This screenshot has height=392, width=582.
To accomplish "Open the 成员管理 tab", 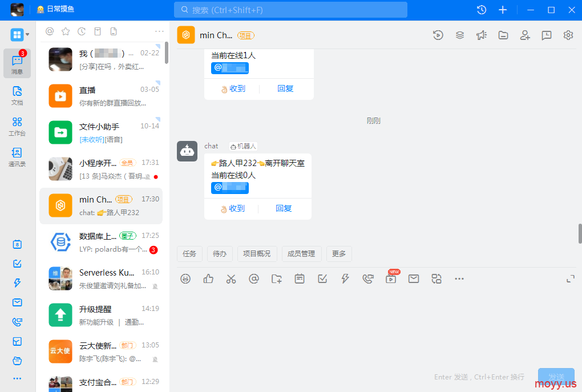I will 301,254.
